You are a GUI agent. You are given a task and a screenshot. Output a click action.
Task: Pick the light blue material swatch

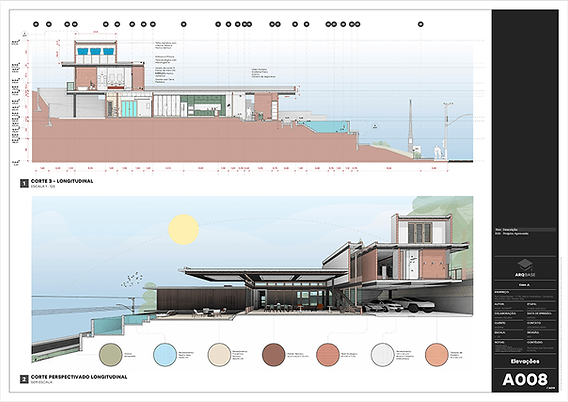(165, 355)
